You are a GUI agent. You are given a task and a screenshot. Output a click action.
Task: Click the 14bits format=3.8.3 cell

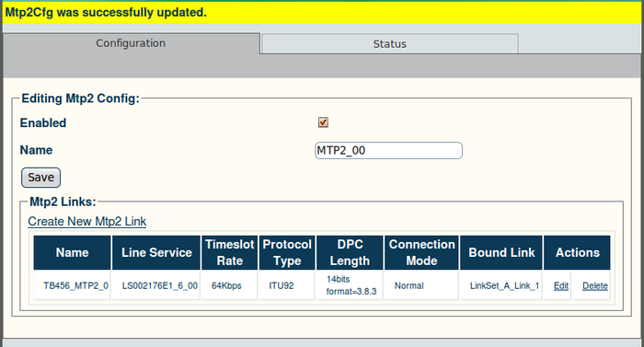click(350, 285)
